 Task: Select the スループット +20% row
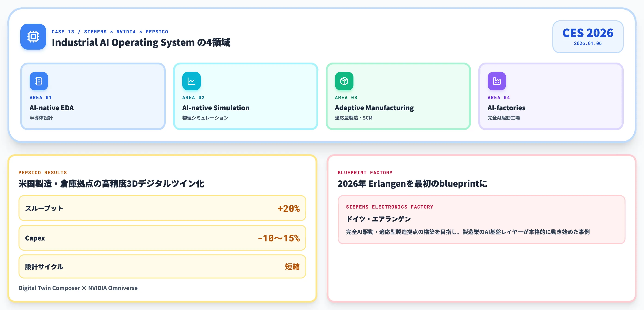pos(162,208)
